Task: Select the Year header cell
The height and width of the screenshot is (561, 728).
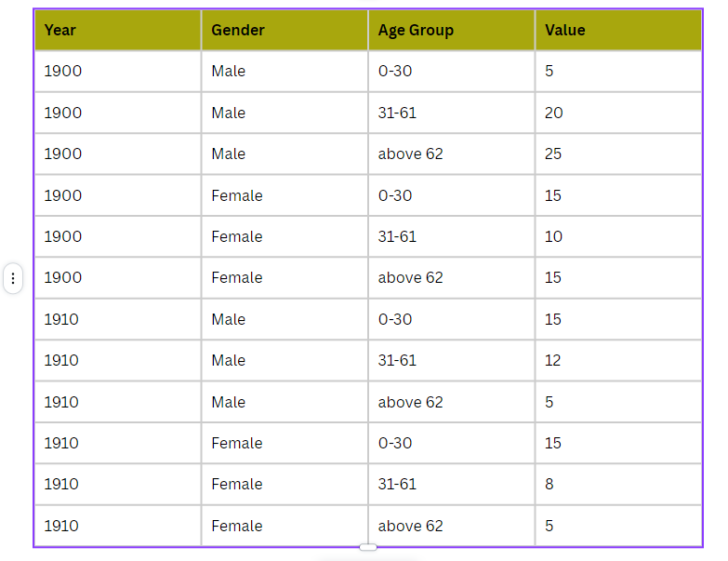Action: click(117, 30)
